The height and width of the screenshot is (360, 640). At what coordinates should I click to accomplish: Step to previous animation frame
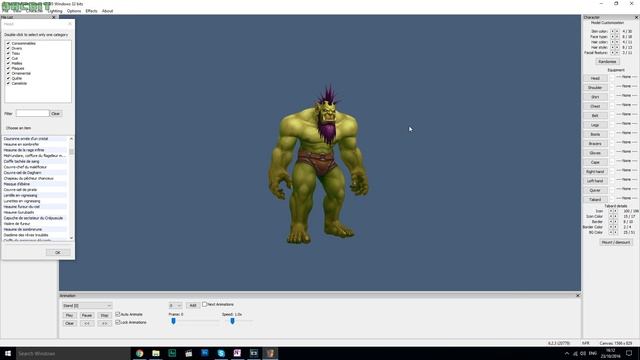click(x=87, y=323)
